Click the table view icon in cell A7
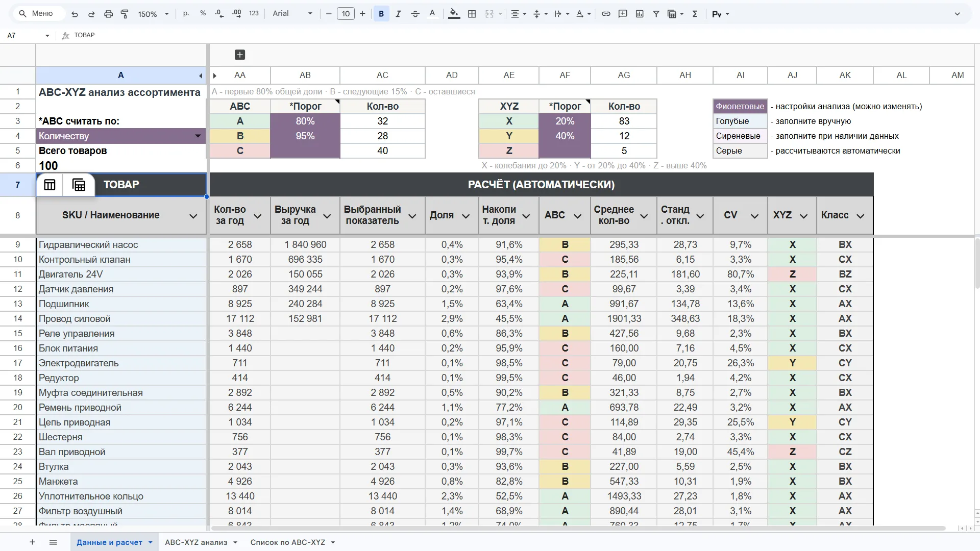Viewport: 980px width, 551px height. coord(50,185)
